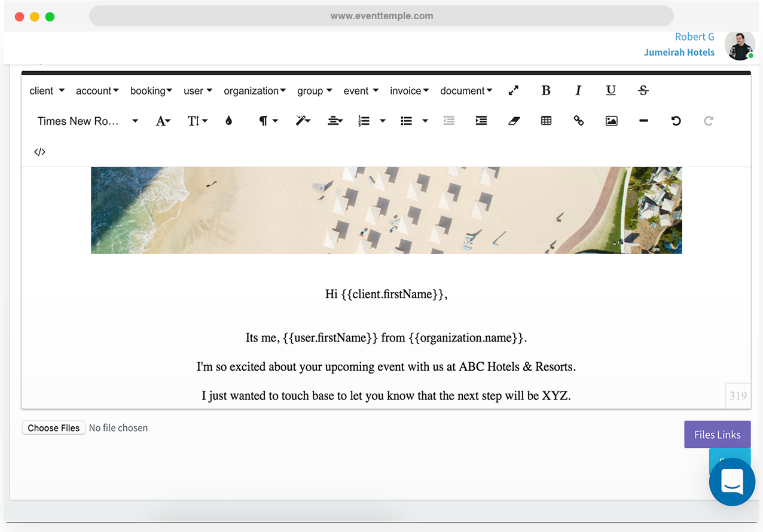The height and width of the screenshot is (532, 763).
Task: Switch editor to fullscreen mode
Action: coord(513,90)
